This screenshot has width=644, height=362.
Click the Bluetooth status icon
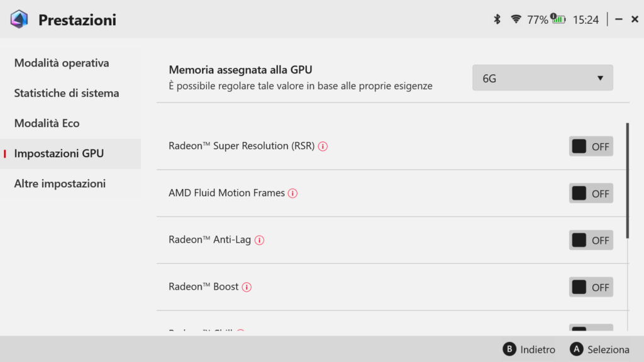[497, 19]
